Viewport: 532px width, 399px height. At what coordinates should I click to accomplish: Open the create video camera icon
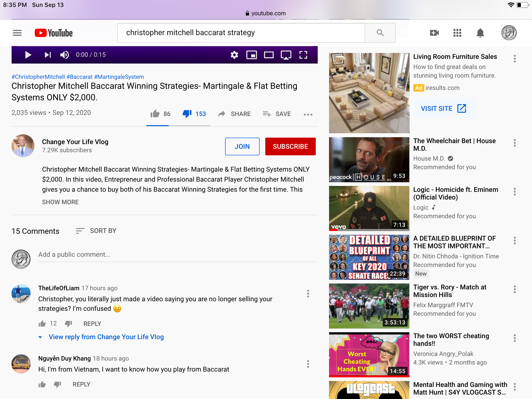tap(434, 33)
